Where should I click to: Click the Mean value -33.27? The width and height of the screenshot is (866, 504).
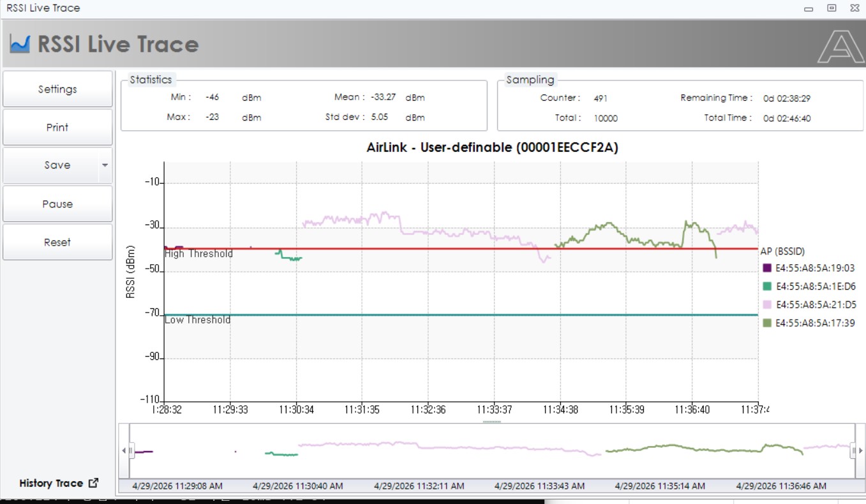click(384, 98)
